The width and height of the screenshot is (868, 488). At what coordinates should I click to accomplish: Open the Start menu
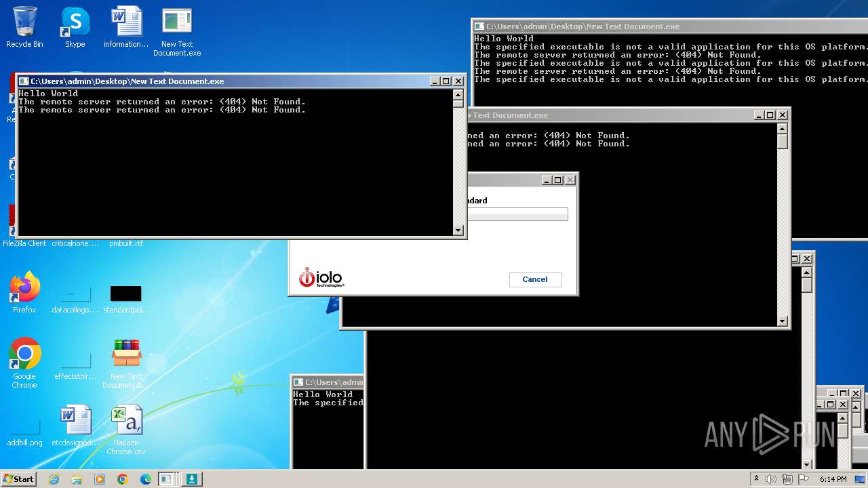pos(19,479)
